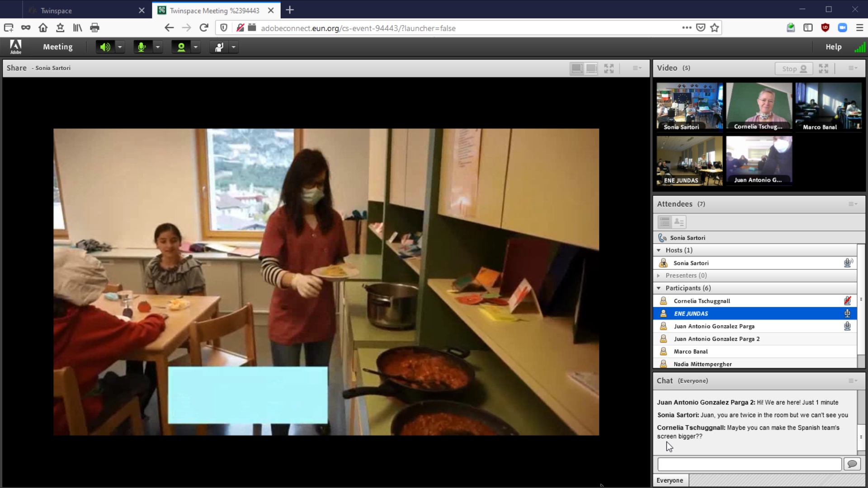Select the Everyone chat tab

click(670, 480)
